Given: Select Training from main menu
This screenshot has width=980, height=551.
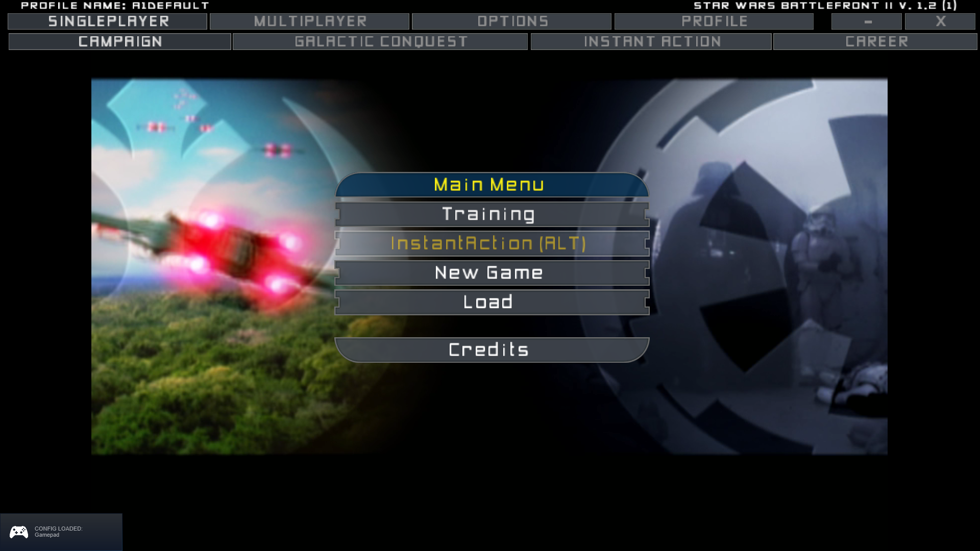Looking at the screenshot, I should (490, 214).
